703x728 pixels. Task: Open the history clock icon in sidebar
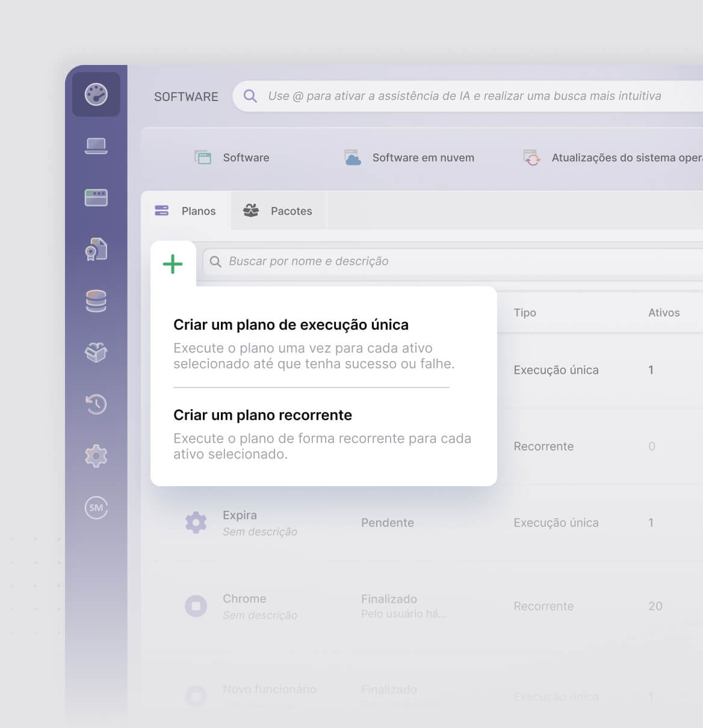pyautogui.click(x=96, y=404)
